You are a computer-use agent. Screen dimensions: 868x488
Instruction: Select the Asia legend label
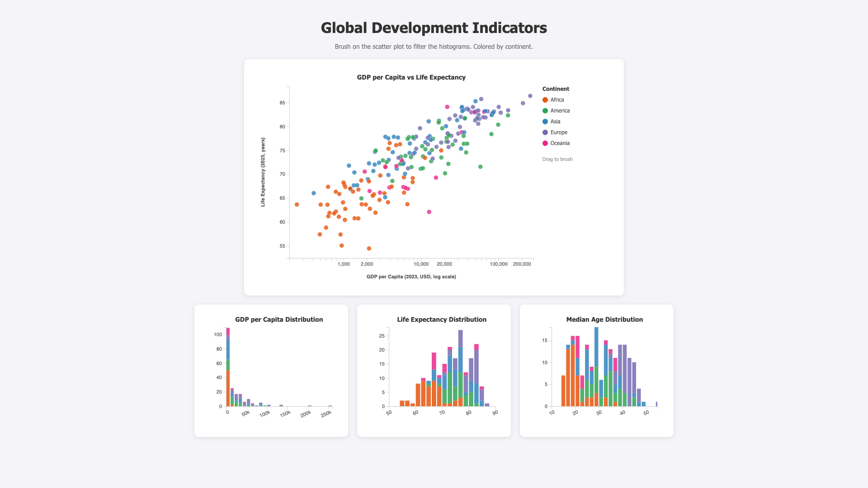coord(555,122)
